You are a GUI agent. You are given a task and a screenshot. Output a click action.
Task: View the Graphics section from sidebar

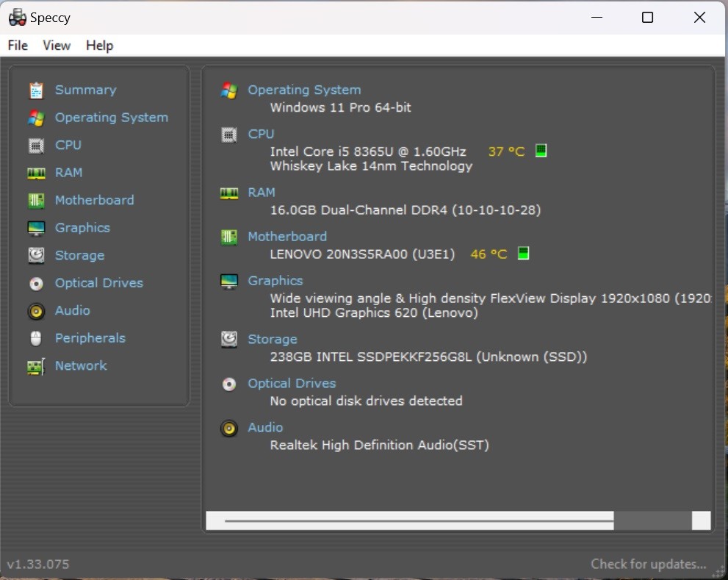(x=82, y=228)
